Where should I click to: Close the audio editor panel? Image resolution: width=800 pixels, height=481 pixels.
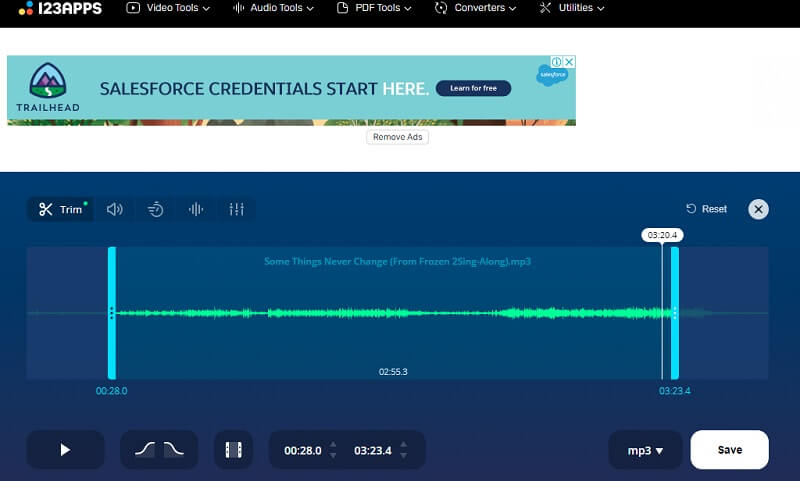pyautogui.click(x=759, y=209)
